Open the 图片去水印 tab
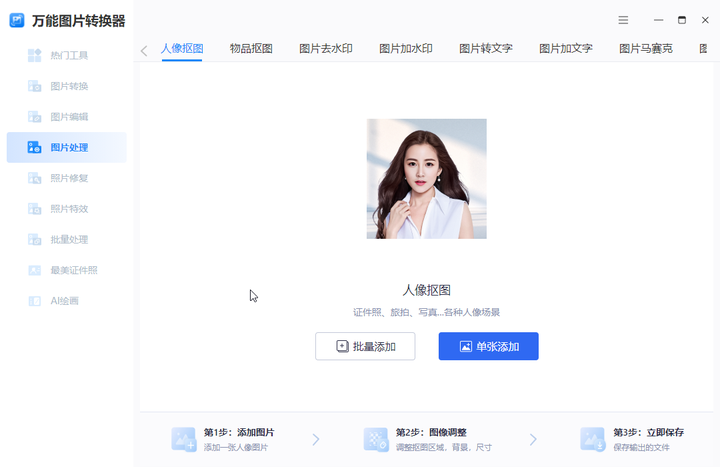 (326, 49)
